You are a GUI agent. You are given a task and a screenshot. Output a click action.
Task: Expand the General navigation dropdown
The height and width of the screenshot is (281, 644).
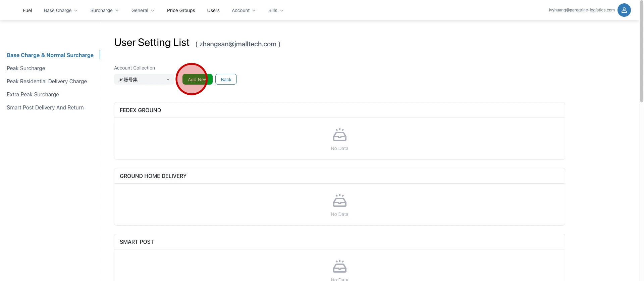[x=143, y=10]
